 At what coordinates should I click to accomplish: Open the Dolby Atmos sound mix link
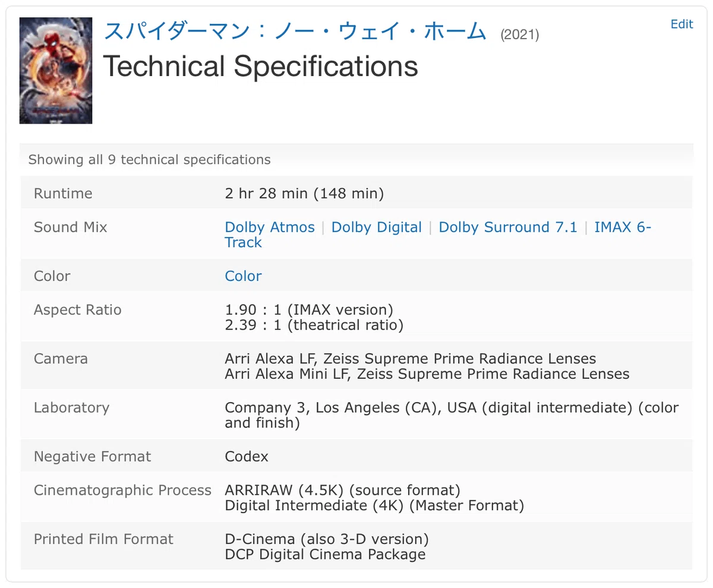(270, 227)
